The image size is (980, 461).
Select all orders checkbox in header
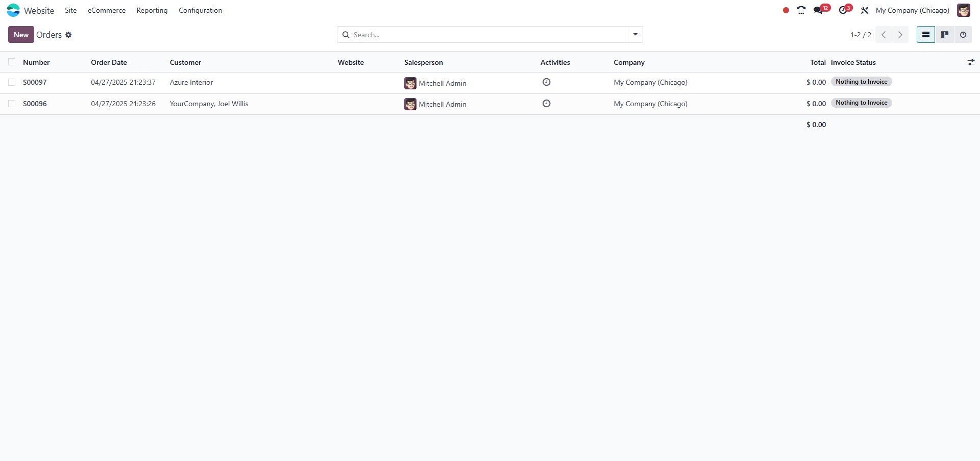(12, 62)
